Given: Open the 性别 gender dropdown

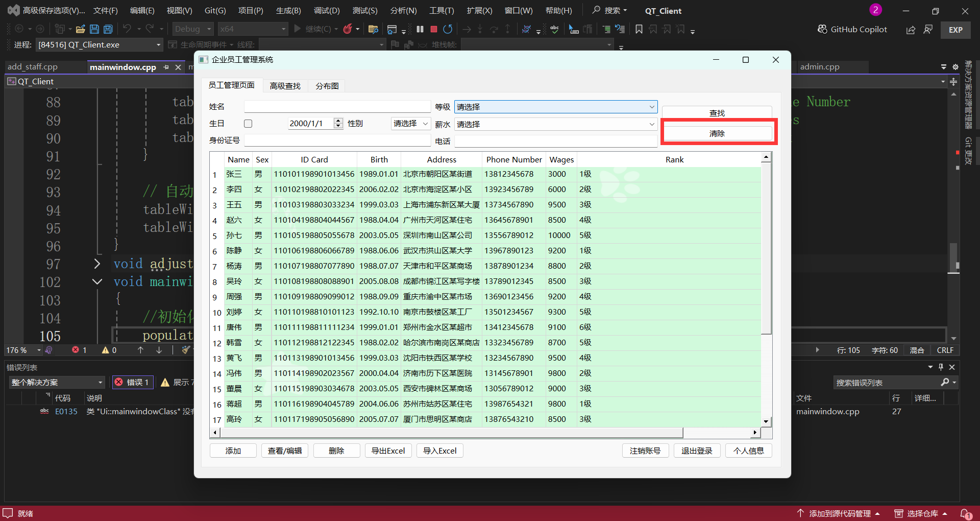Looking at the screenshot, I should tap(411, 124).
